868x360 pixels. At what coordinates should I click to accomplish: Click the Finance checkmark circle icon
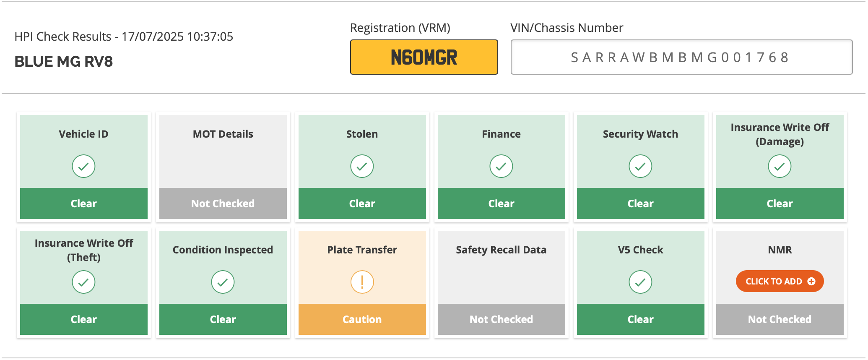[501, 166]
